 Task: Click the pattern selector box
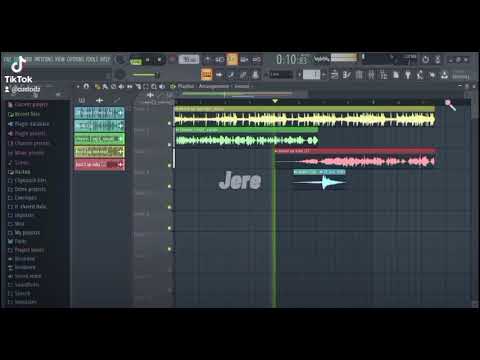(x=312, y=74)
